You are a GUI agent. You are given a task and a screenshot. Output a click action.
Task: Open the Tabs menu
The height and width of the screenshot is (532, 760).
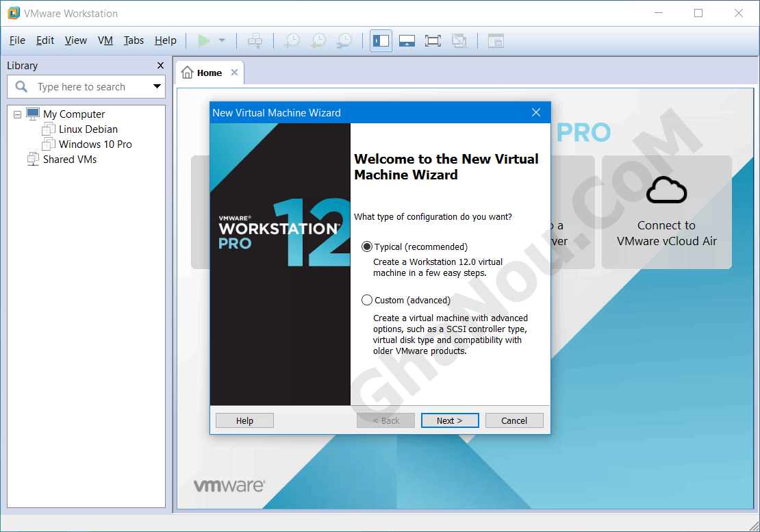pos(134,40)
